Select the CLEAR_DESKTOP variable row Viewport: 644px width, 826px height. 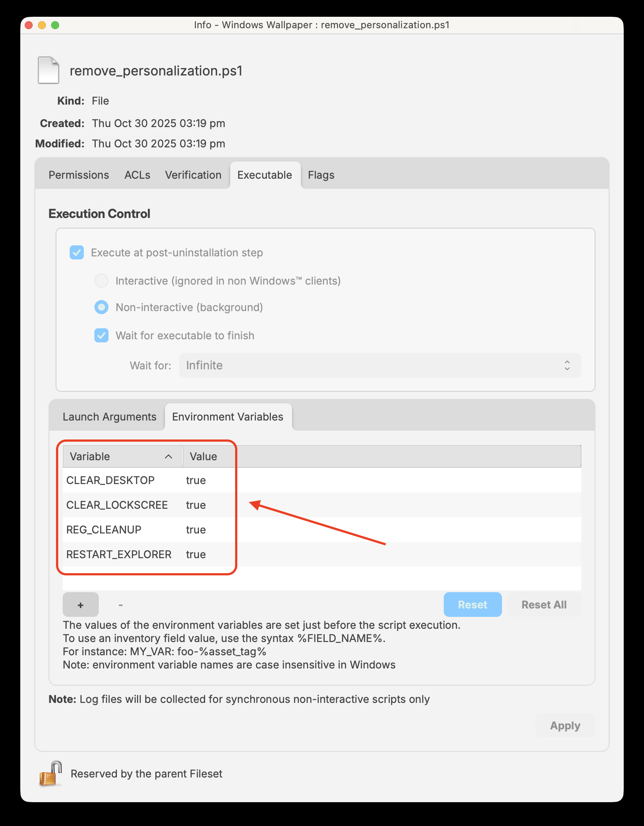point(110,481)
